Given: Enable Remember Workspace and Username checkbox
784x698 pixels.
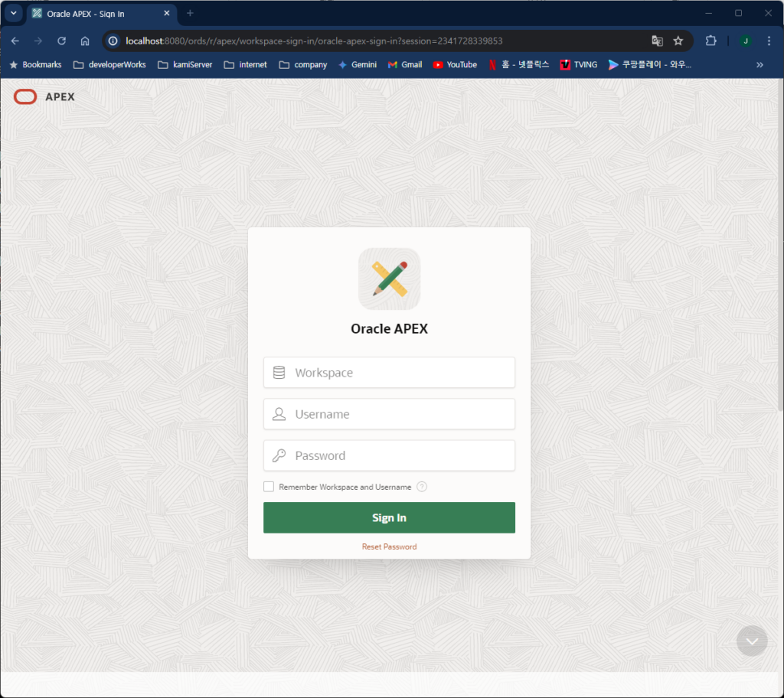Looking at the screenshot, I should [269, 487].
